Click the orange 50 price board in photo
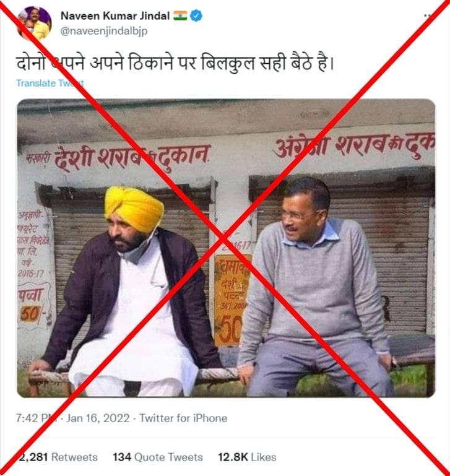450x476 pixels. pyautogui.click(x=231, y=301)
